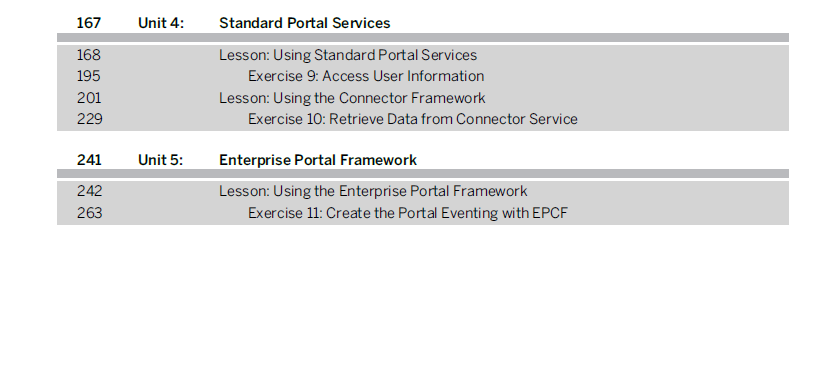Click page number 195
The height and width of the screenshot is (388, 818).
pos(89,76)
